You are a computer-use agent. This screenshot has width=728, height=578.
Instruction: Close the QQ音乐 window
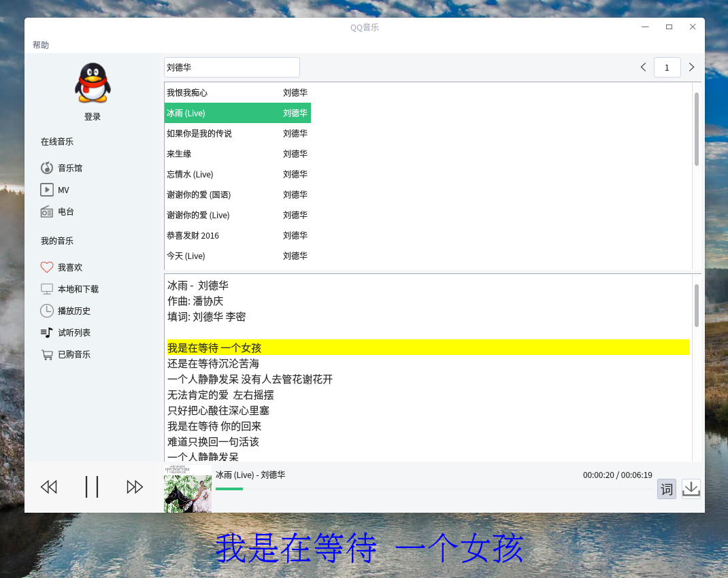coord(693,27)
